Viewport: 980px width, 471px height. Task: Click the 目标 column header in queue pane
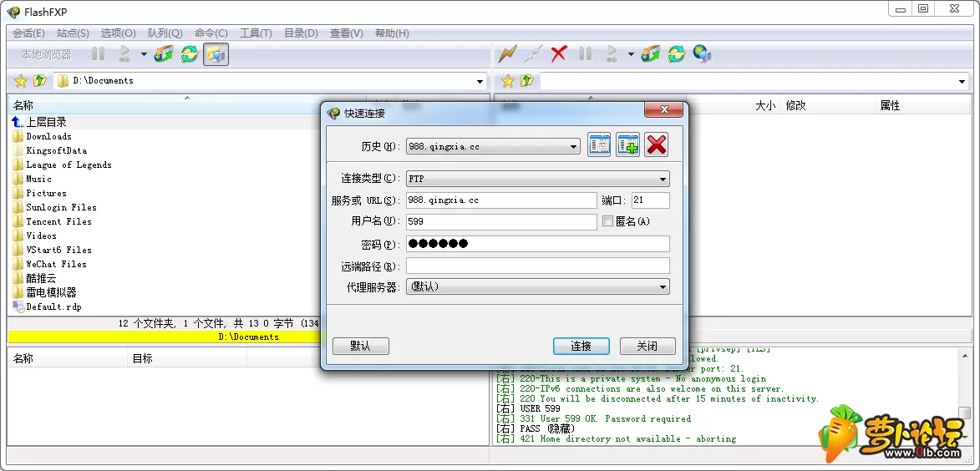[x=143, y=358]
